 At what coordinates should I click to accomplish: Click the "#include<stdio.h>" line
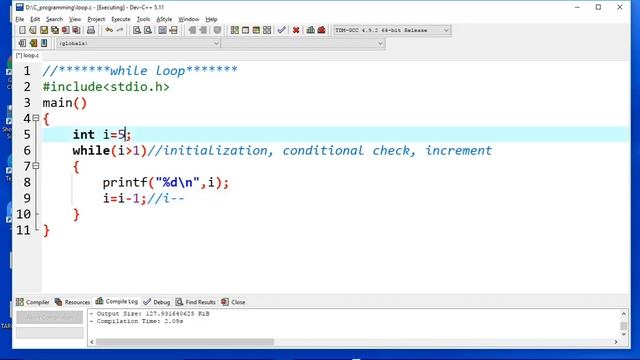(106, 87)
